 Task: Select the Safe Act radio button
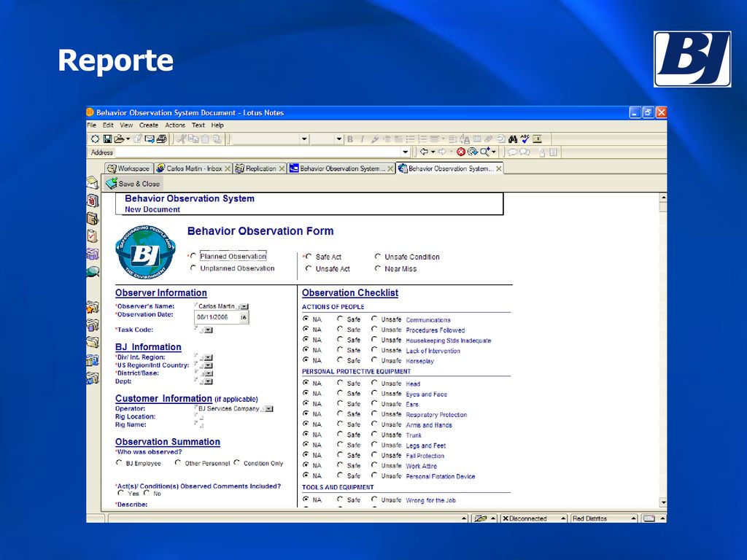pos(309,257)
